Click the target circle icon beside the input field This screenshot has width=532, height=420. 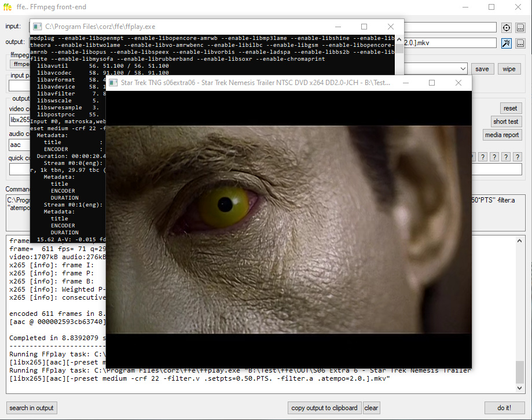(x=506, y=28)
